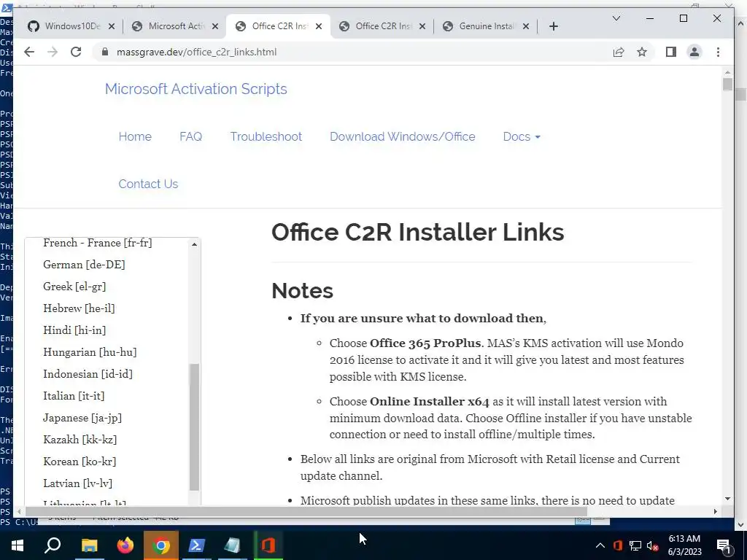747x560 pixels.
Task: Open Download Windows/Office nav link
Action: (403, 136)
